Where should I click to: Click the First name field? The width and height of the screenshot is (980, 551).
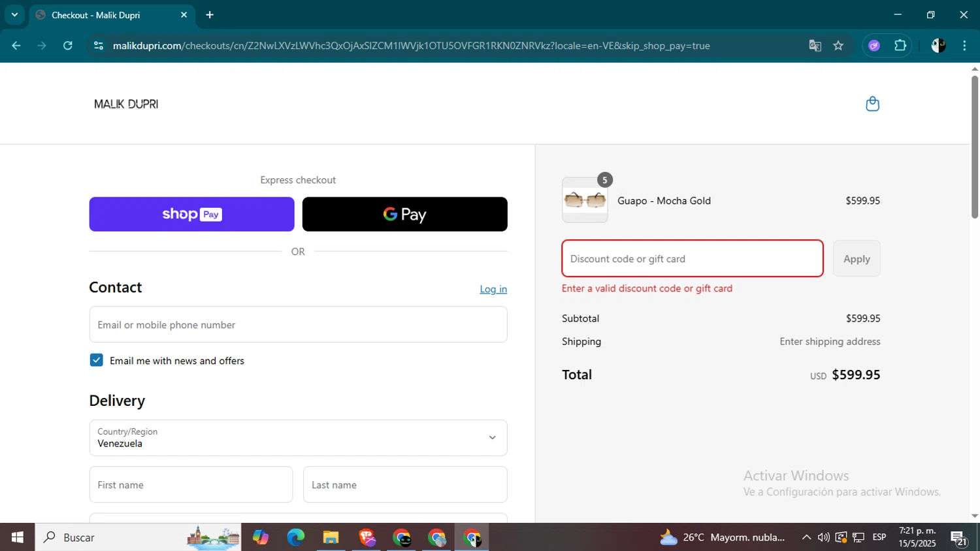191,485
